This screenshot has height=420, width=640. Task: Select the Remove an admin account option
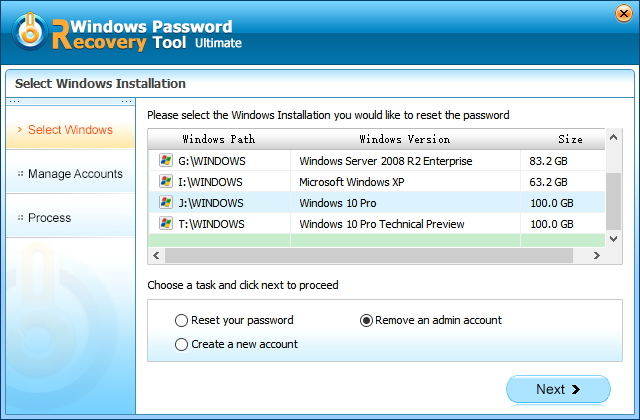431,320
